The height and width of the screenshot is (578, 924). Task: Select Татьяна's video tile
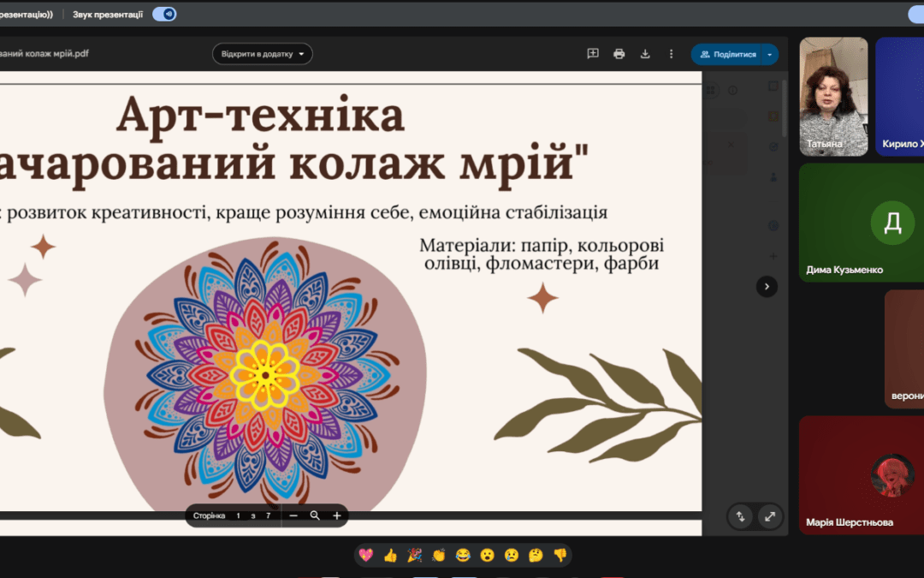point(833,97)
